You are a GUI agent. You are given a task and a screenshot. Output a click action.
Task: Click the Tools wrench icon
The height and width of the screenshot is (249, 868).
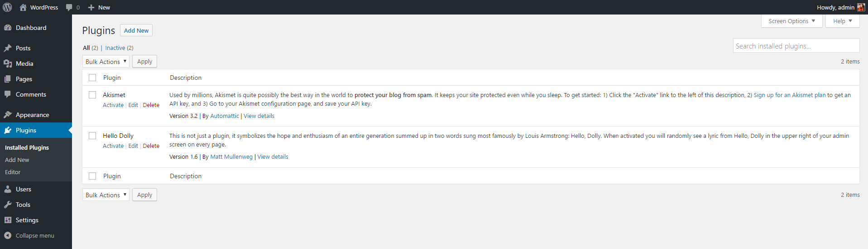click(x=8, y=205)
